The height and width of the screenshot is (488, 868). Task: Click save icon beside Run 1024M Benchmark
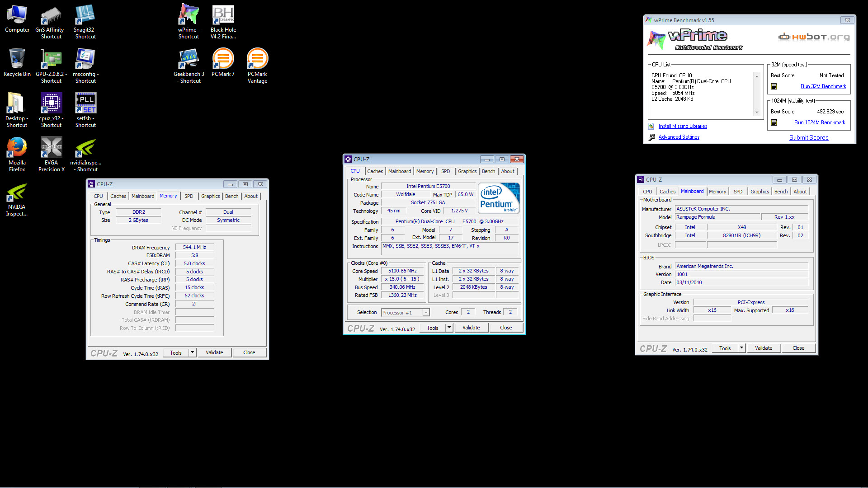[x=774, y=122]
